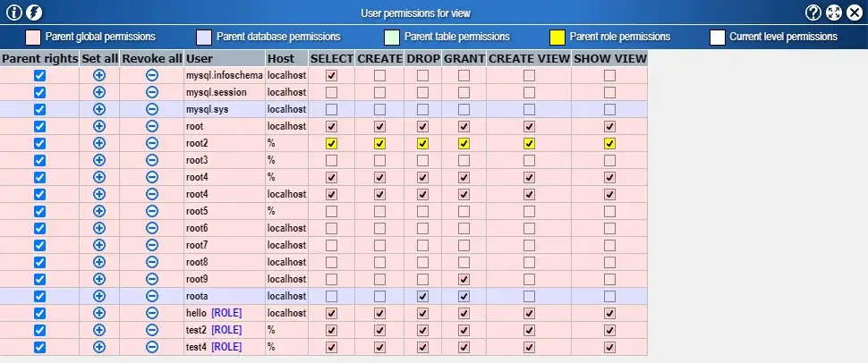Close the User permissions for view dialog
Screen dimensions: 868x363
[x=855, y=13]
